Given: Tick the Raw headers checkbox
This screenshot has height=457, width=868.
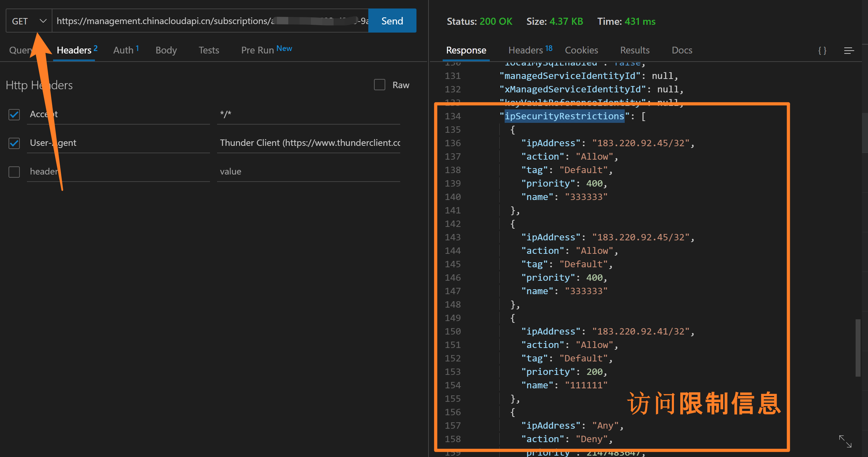Looking at the screenshot, I should point(379,85).
